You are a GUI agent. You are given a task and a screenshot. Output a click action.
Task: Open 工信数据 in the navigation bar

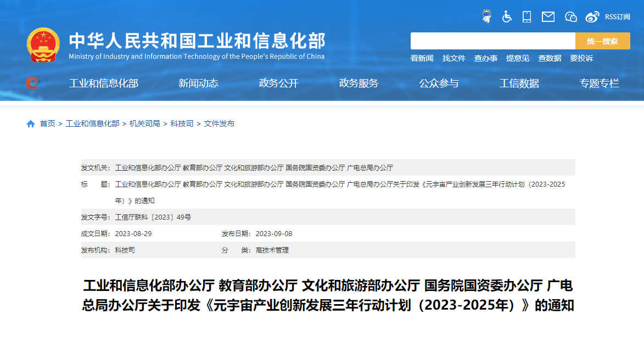point(519,83)
